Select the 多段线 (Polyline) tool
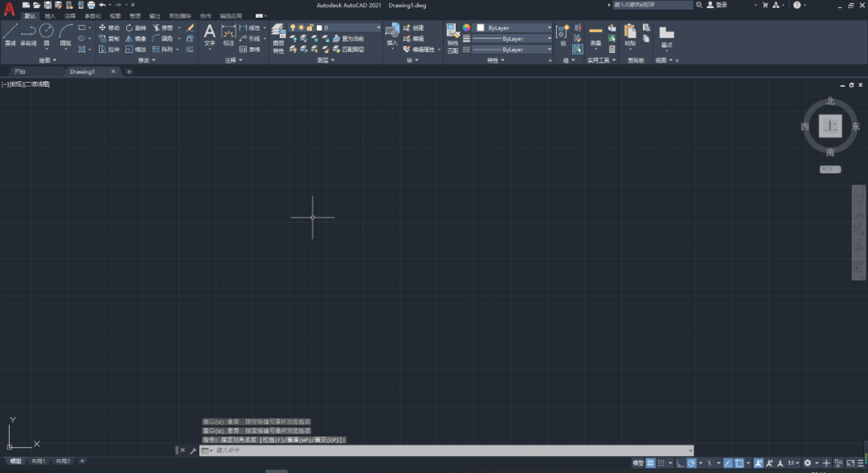This screenshot has width=868, height=473. 28,34
